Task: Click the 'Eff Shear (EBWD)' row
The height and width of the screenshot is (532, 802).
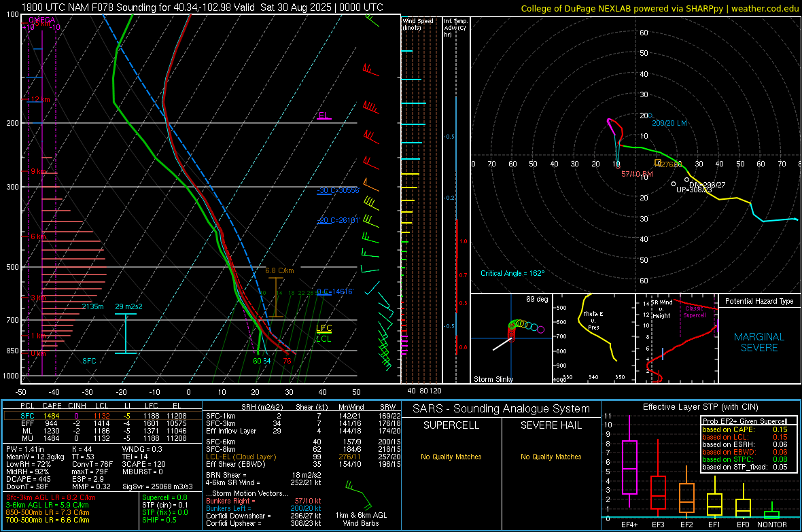Action: coord(303,464)
